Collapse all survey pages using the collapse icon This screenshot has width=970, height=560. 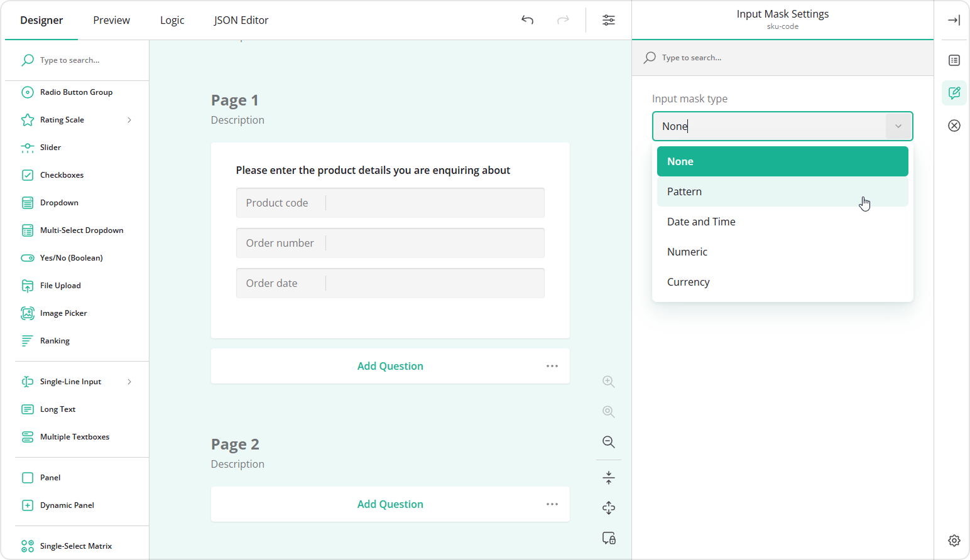(608, 477)
